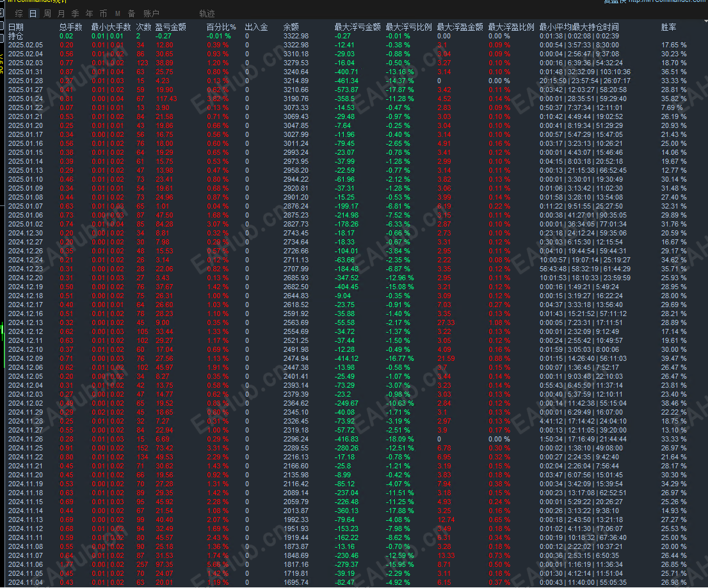Select the 2024.12.17 date row
Image resolution: width=708 pixels, height=588 pixels.
point(26,305)
